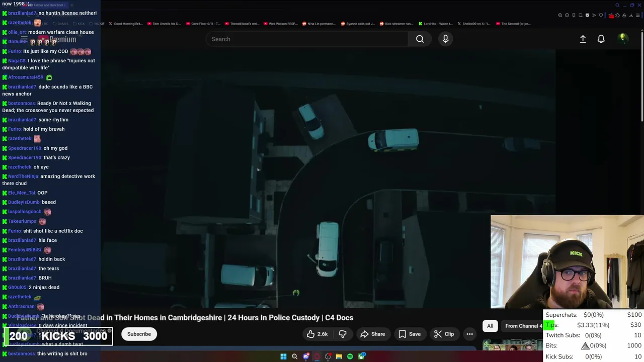Open OBS Studio from the taskbar
The image size is (644, 362).
(328, 356)
